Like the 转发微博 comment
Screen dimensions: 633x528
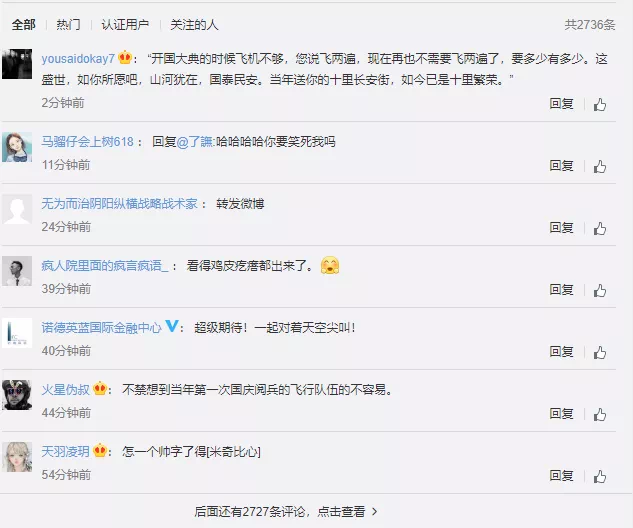click(600, 228)
